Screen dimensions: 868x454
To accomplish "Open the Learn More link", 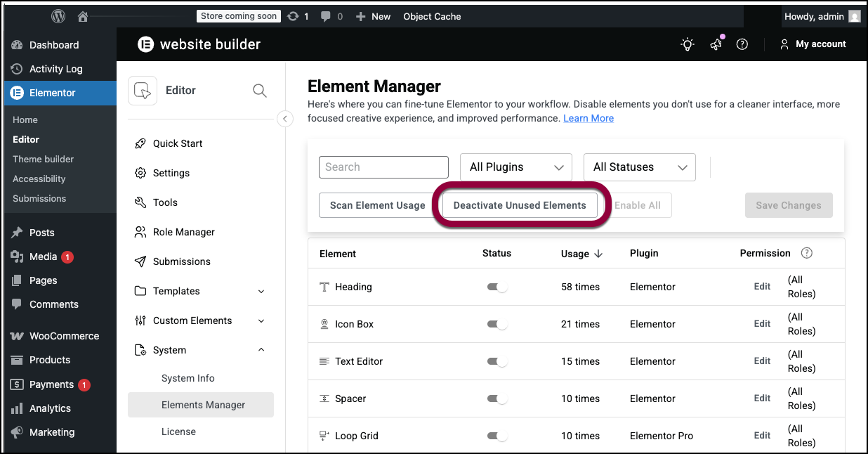I will [x=588, y=118].
